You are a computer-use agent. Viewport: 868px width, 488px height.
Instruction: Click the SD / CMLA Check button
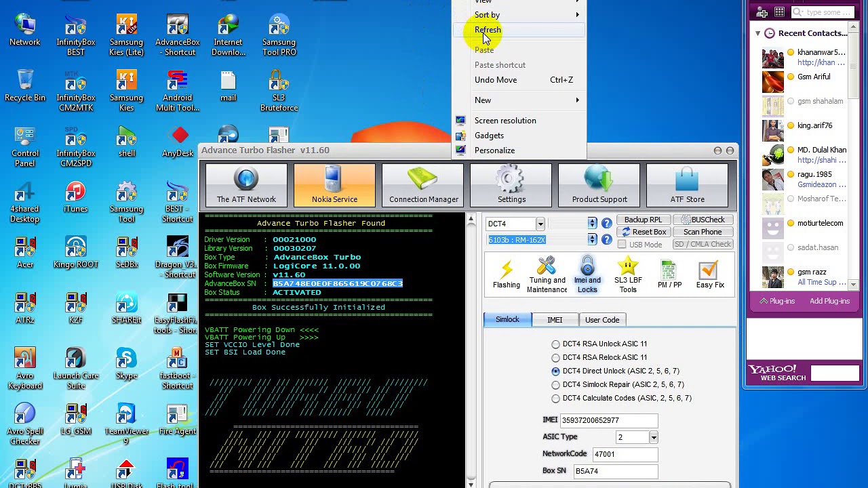coord(703,244)
